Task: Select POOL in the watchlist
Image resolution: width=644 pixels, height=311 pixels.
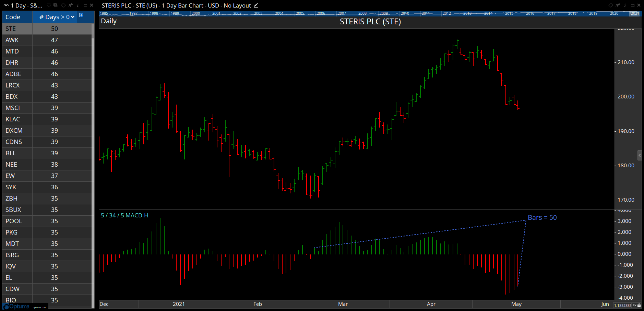Action: (x=47, y=221)
